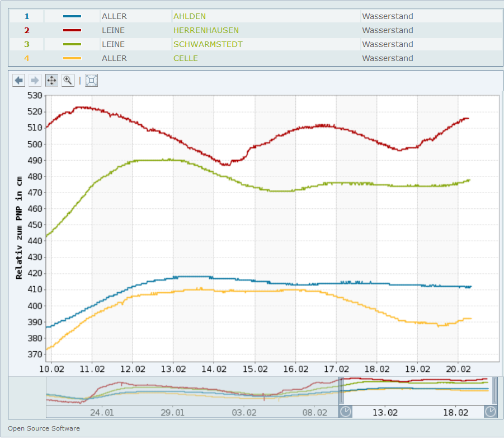Click the red line swatch for Herrenhausen

(x=72, y=30)
